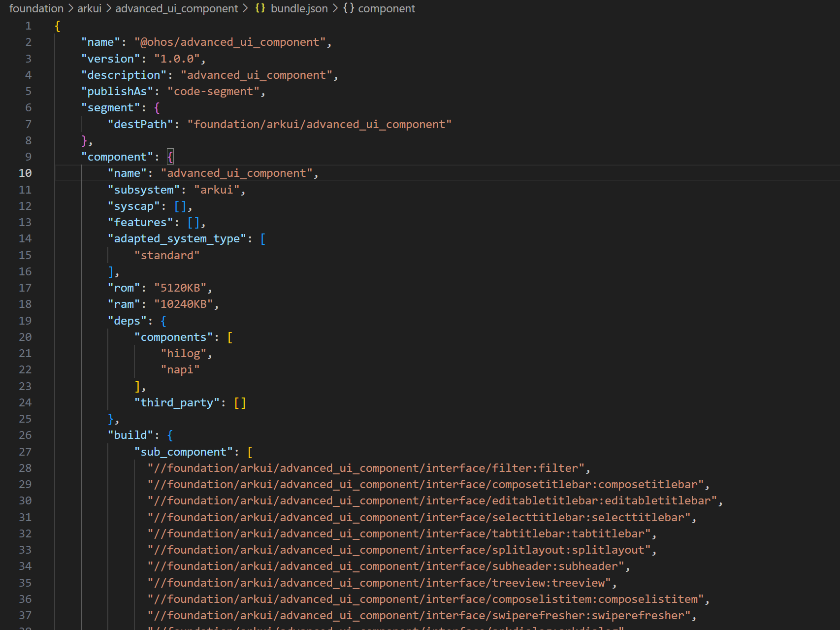The width and height of the screenshot is (840, 630).
Task: Click the braces icon before bundle.json
Action: coord(260,8)
